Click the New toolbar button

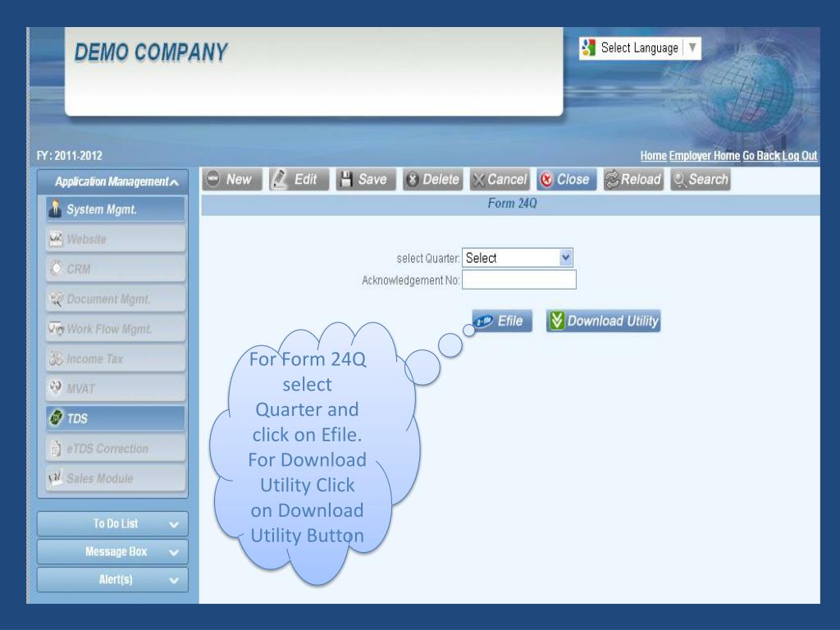(232, 180)
